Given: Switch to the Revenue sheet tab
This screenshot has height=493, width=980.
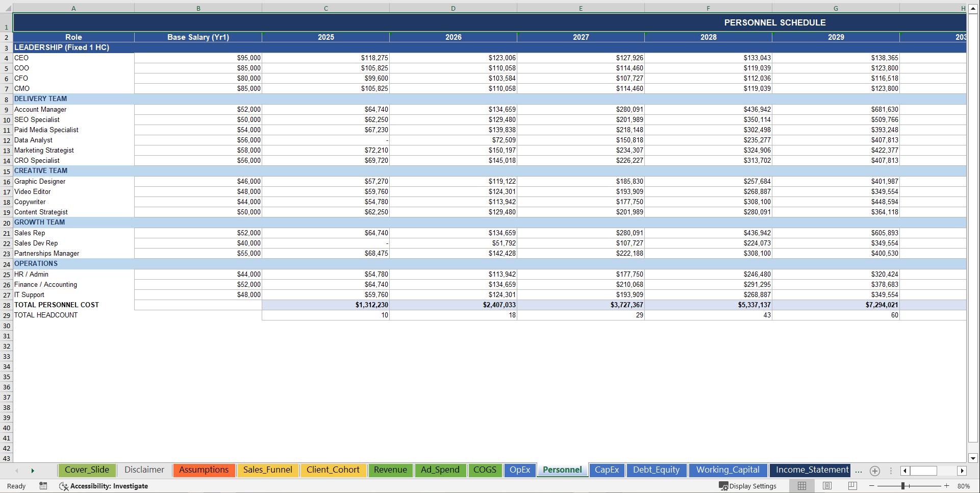Looking at the screenshot, I should pos(390,470).
